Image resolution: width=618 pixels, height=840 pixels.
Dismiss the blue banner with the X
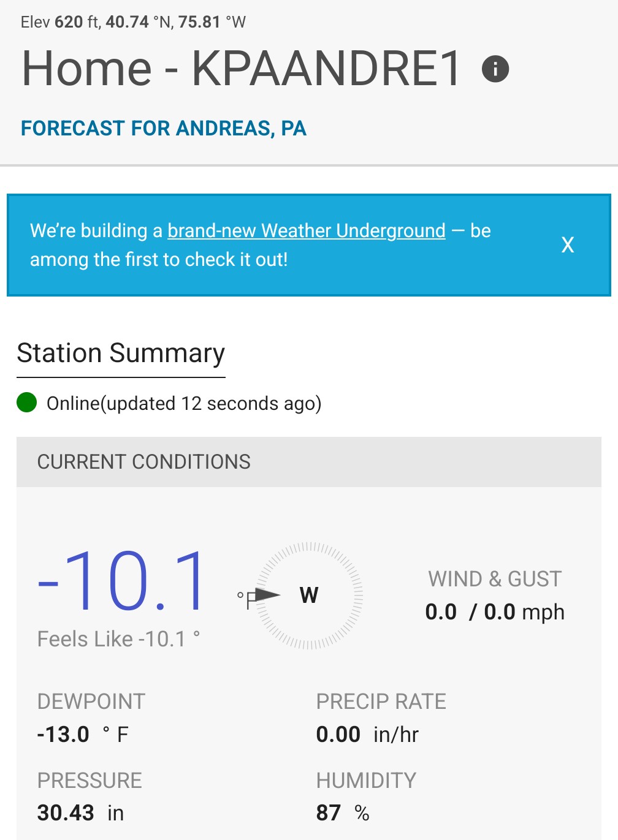[568, 245]
